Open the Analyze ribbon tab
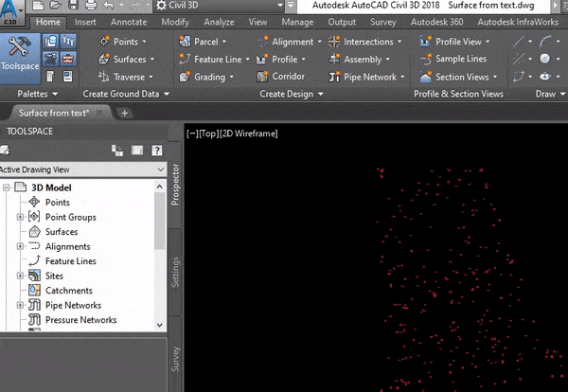The image size is (568, 392). click(x=219, y=22)
